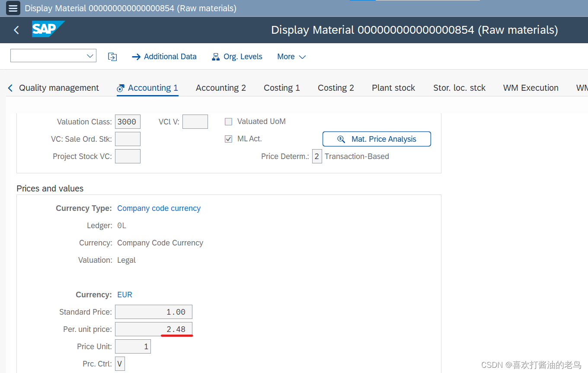Open the Costing 2 tab

coord(336,88)
